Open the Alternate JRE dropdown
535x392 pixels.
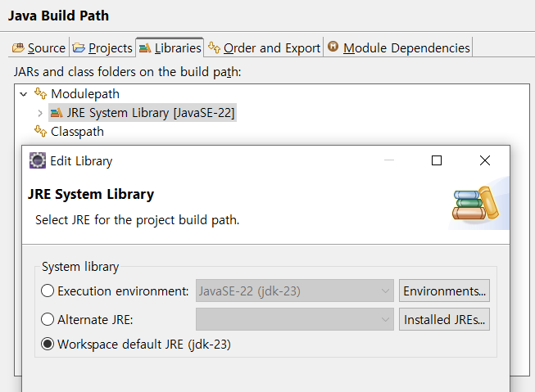pyautogui.click(x=295, y=319)
